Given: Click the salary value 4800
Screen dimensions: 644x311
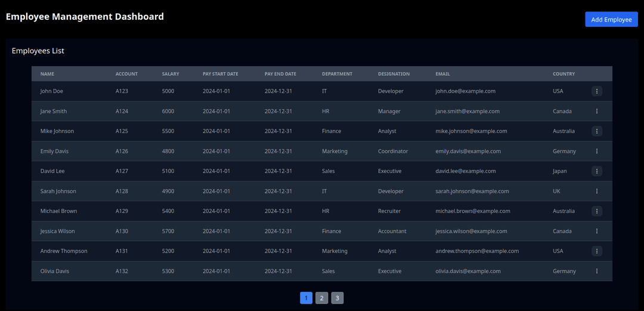Looking at the screenshot, I should click(168, 151).
